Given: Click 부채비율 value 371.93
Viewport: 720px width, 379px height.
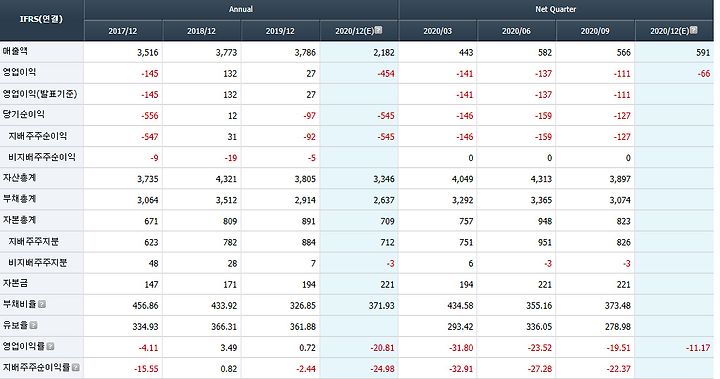Looking at the screenshot, I should 381,306.
